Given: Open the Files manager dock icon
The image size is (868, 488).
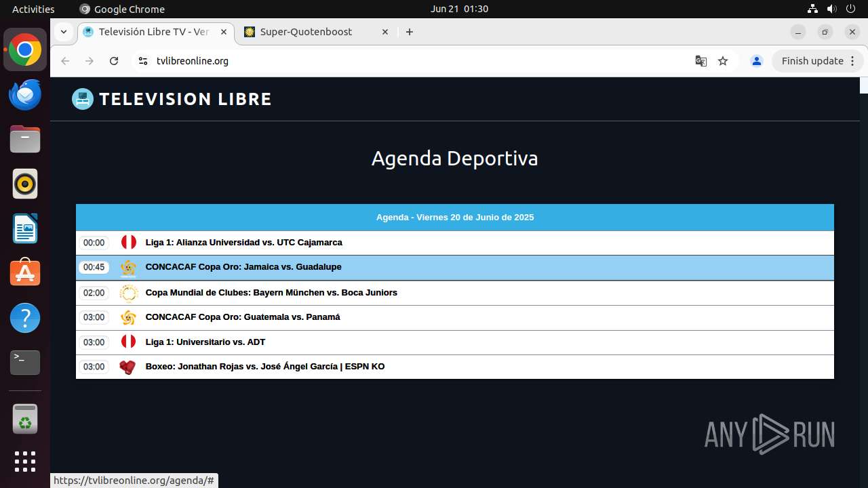Looking at the screenshot, I should (x=25, y=140).
